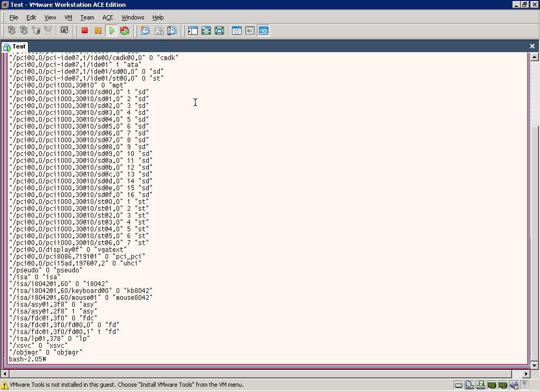Click the Reset virtual machine icon
The image size is (540, 392).
pyautogui.click(x=124, y=31)
